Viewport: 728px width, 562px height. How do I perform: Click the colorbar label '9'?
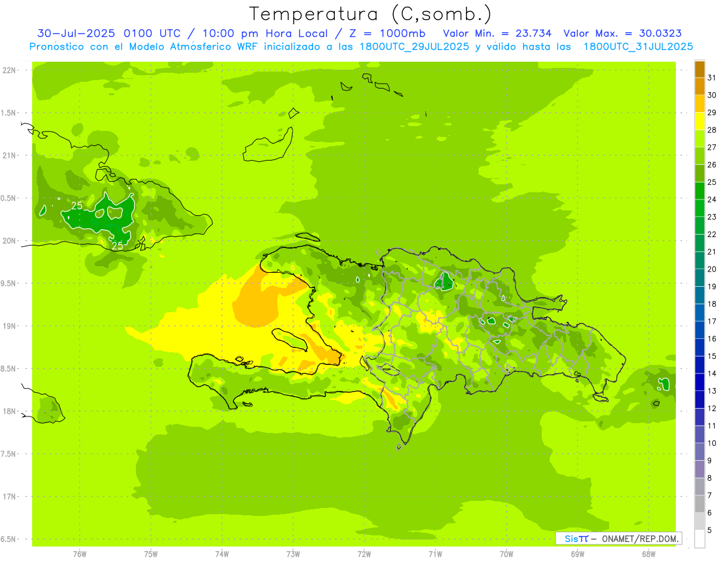click(x=709, y=461)
